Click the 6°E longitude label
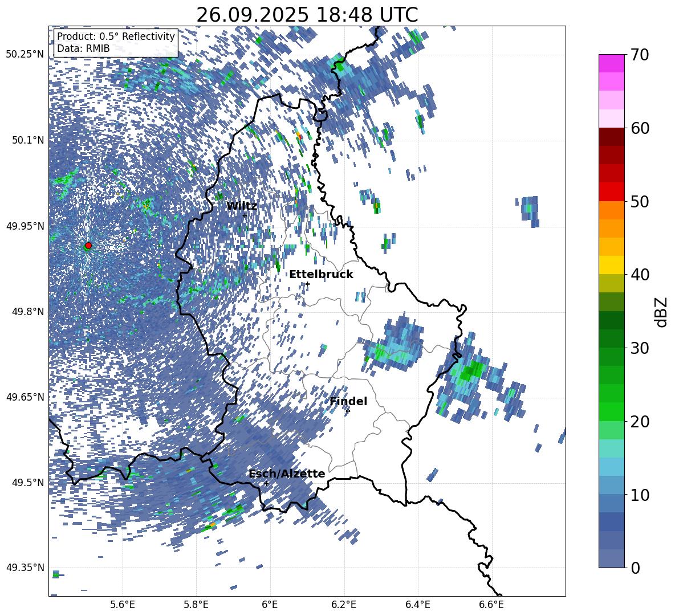675x616 pixels. coord(270,605)
